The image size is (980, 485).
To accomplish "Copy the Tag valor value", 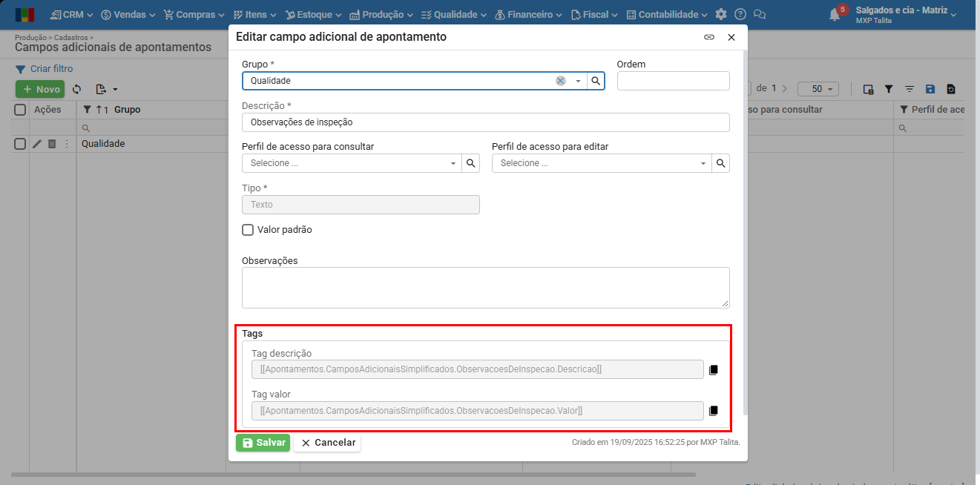I will point(714,411).
